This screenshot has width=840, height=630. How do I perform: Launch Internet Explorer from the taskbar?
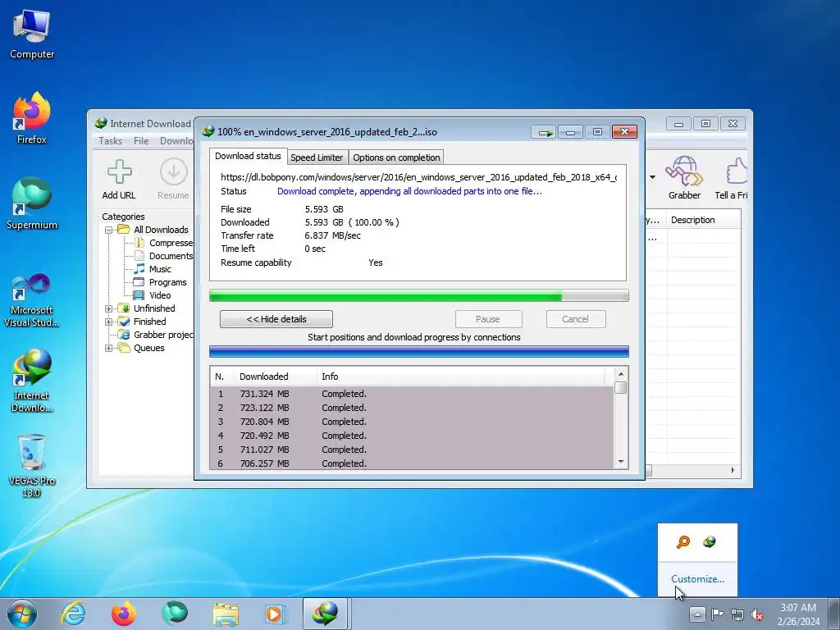coord(73,614)
